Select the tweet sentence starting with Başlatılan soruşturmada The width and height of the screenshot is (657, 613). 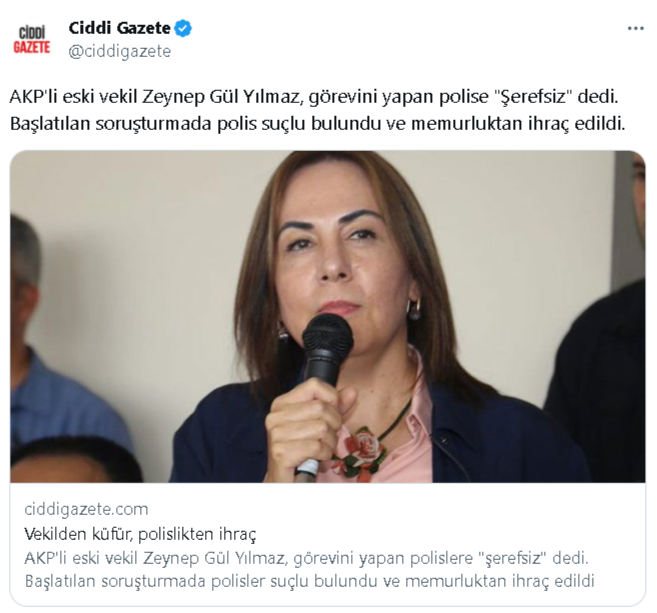(x=317, y=124)
